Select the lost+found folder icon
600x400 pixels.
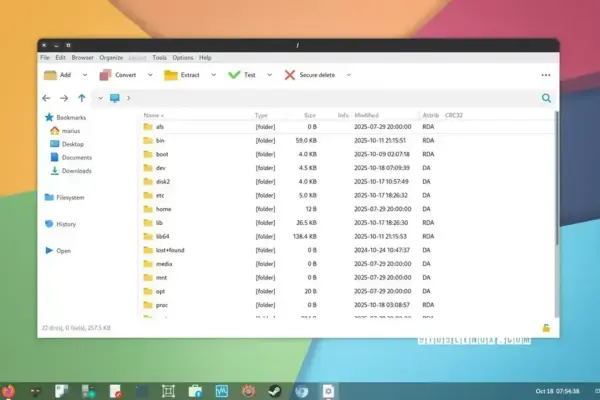pyautogui.click(x=148, y=250)
